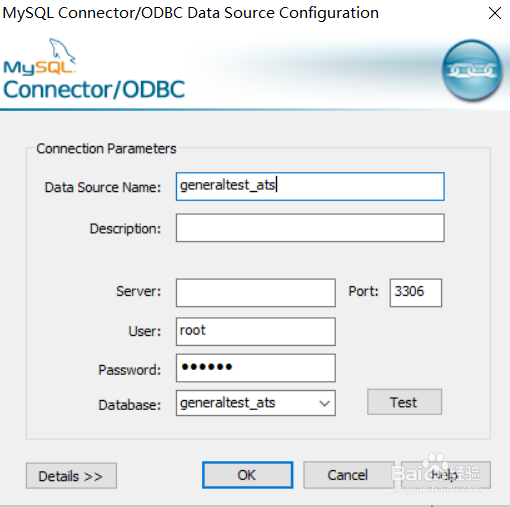Open the Database dropdown arrow
Viewport: 510px width, 507px height.
coord(324,403)
